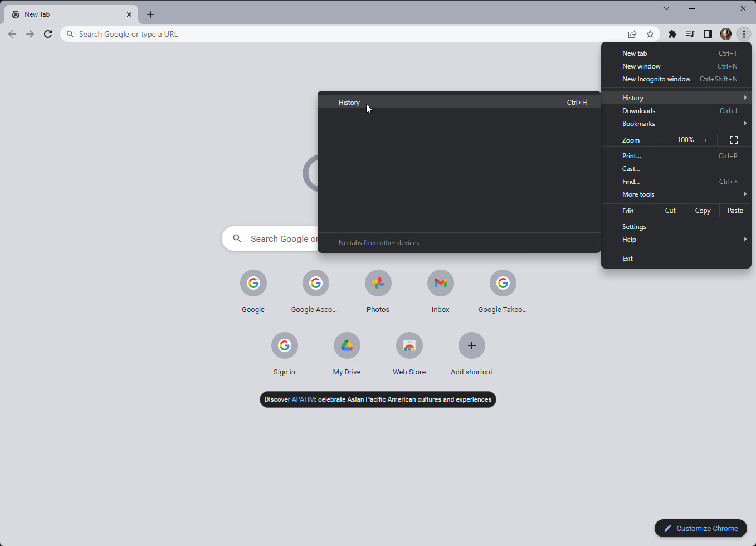This screenshot has height=546, width=756.
Task: Click the Extensions puzzle icon
Action: click(x=672, y=34)
